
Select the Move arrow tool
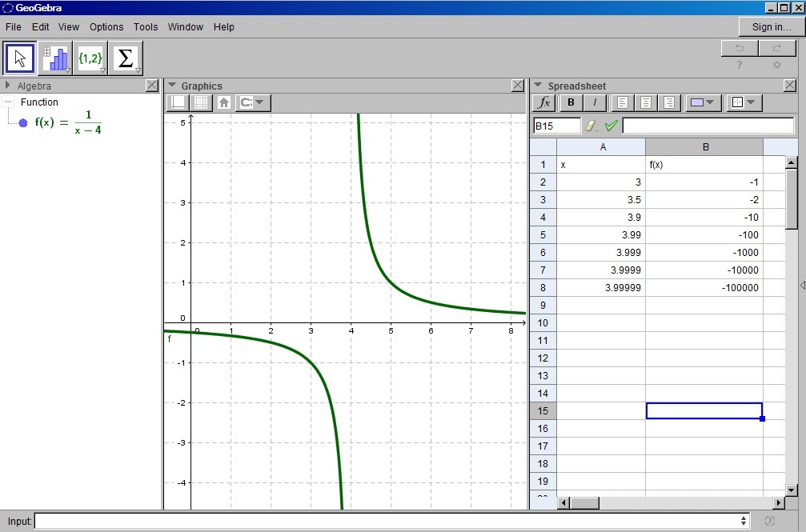coord(20,58)
